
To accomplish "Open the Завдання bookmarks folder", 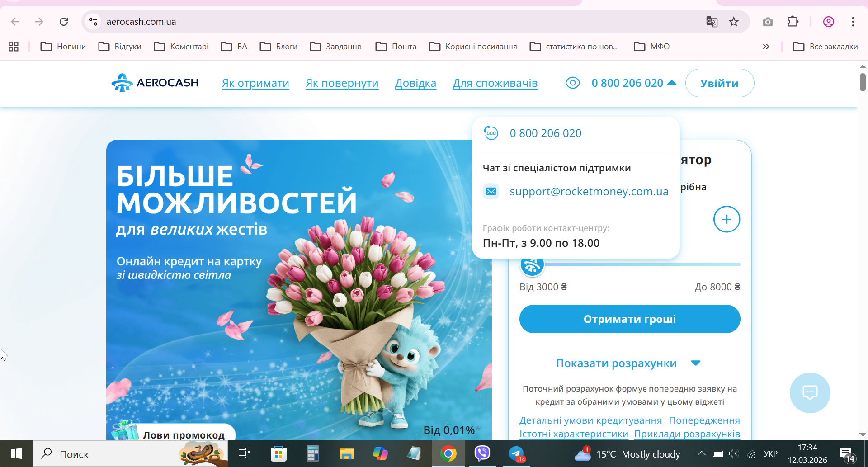I will (x=335, y=47).
